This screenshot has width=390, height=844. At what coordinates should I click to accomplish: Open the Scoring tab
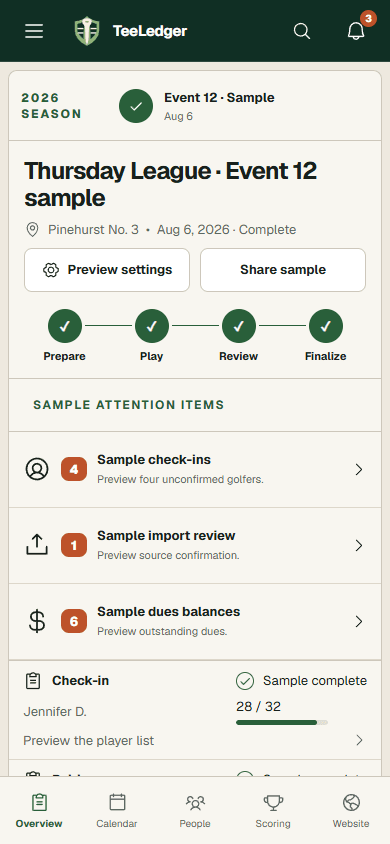[x=273, y=810]
